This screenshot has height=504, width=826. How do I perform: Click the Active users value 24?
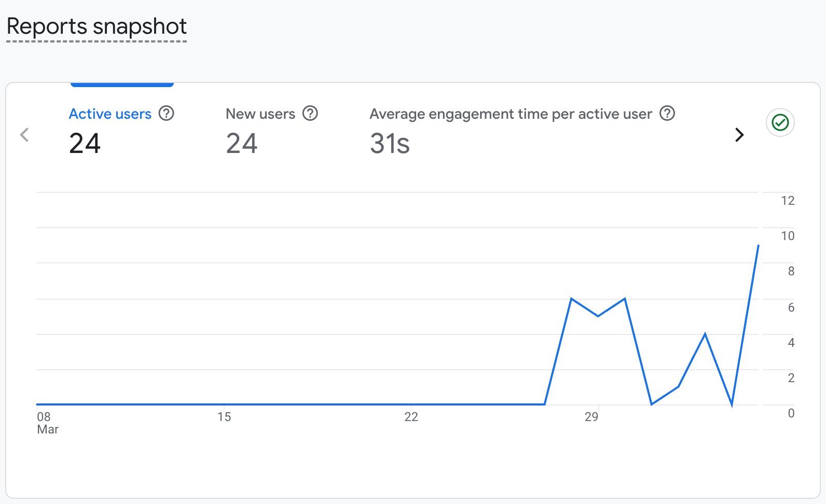point(85,144)
